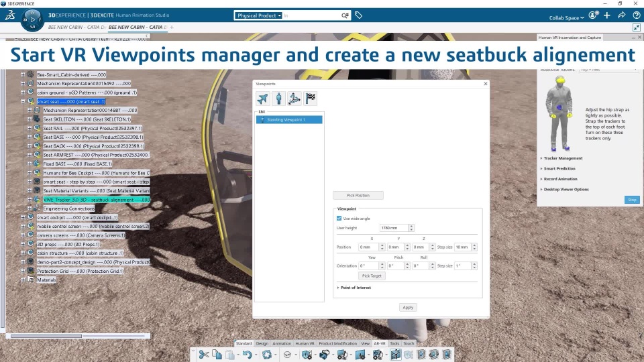Select the Seat BACK tree item
This screenshot has width=644, height=362.
coord(94,146)
